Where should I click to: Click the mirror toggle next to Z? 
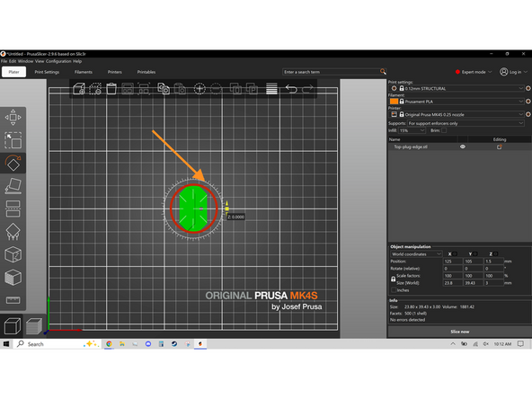click(496, 253)
